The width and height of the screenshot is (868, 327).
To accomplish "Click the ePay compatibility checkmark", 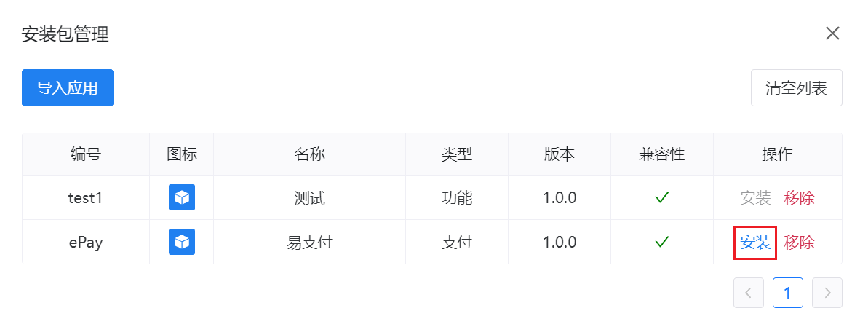I will coord(661,242).
